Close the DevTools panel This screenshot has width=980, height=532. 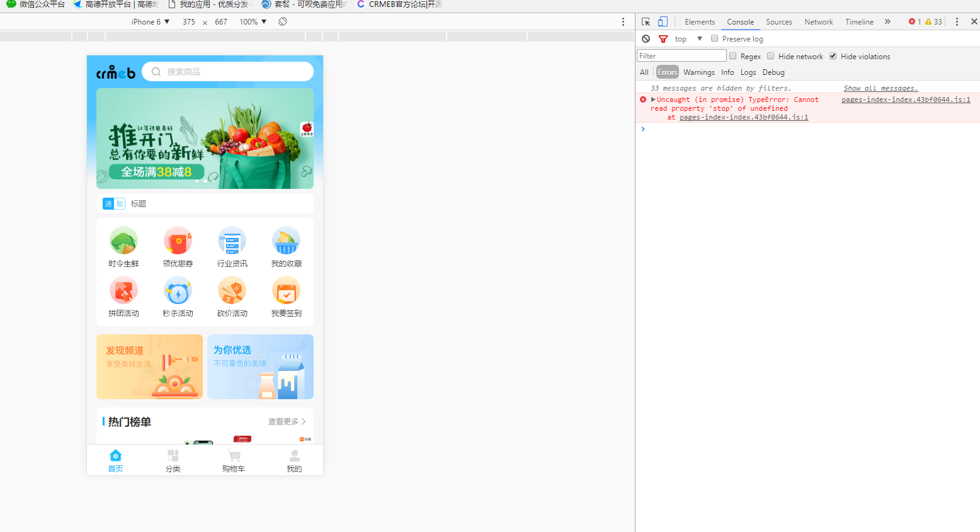(974, 21)
